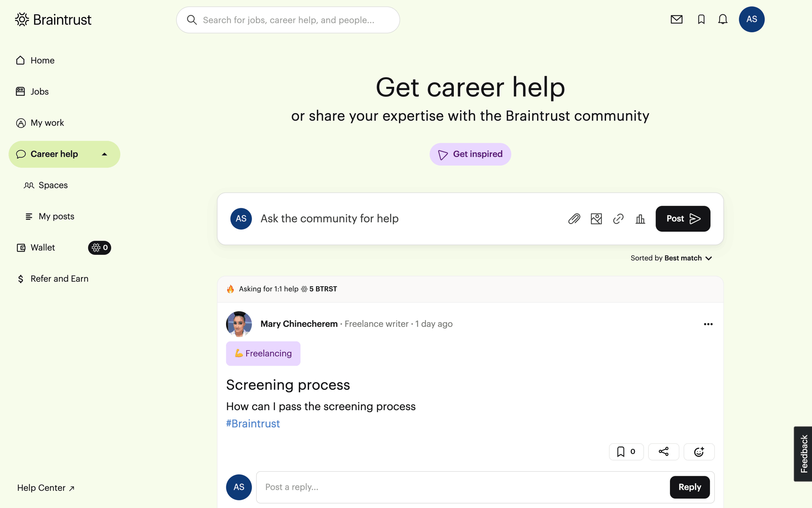The image size is (812, 508).
Task: Open Refer and Earn
Action: pos(52,279)
